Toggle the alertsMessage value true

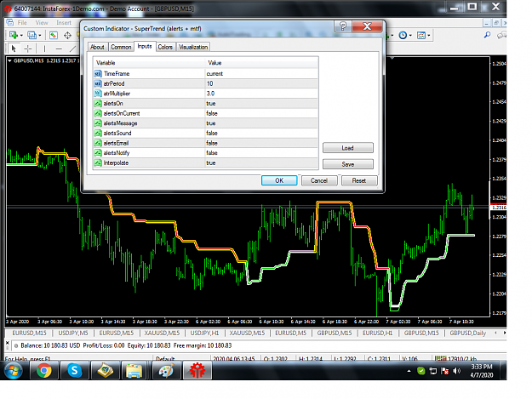[x=261, y=123]
